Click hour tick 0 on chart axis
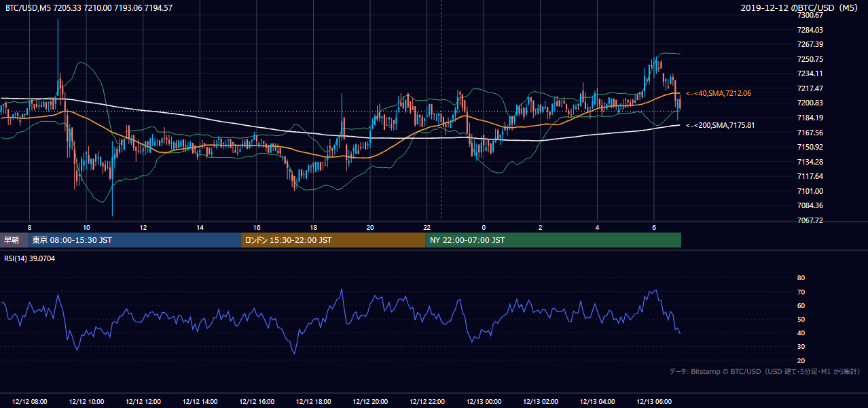The height and width of the screenshot is (408, 868). pos(484,227)
